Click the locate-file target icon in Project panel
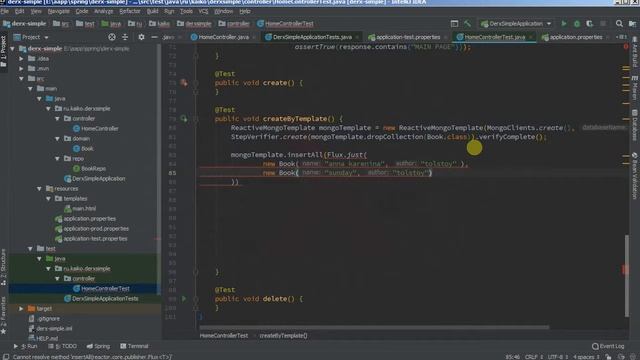 [x=112, y=37]
